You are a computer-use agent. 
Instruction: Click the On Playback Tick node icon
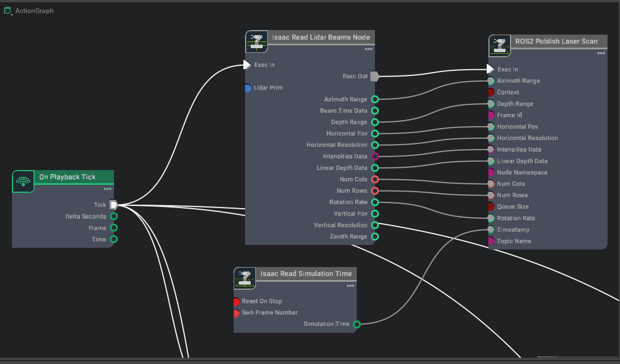(x=23, y=181)
